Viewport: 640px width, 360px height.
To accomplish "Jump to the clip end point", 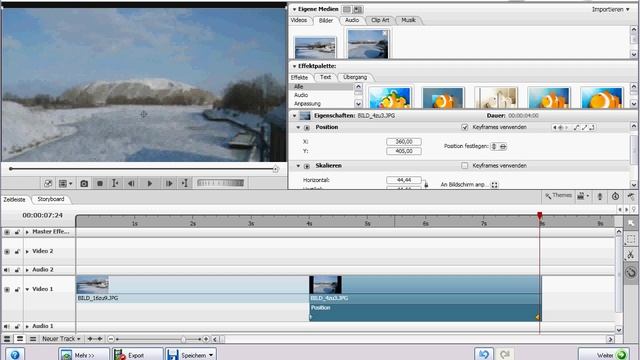I will [x=185, y=184].
